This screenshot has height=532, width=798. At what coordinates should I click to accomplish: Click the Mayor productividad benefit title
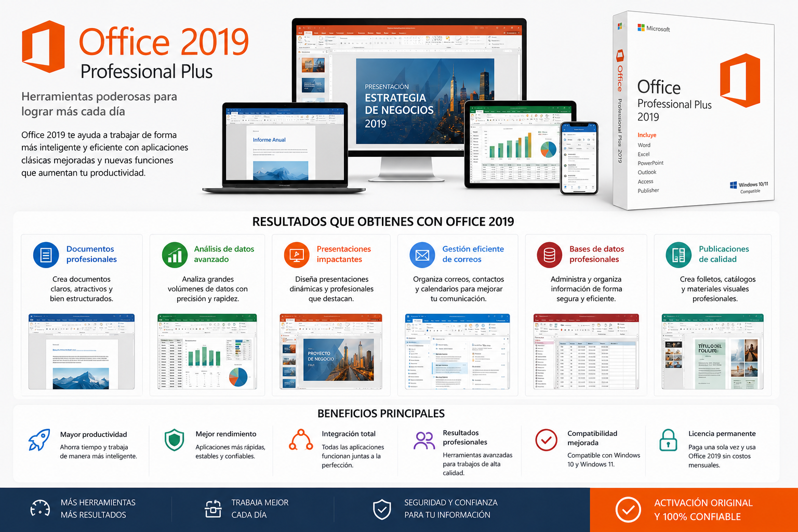pos(94,434)
